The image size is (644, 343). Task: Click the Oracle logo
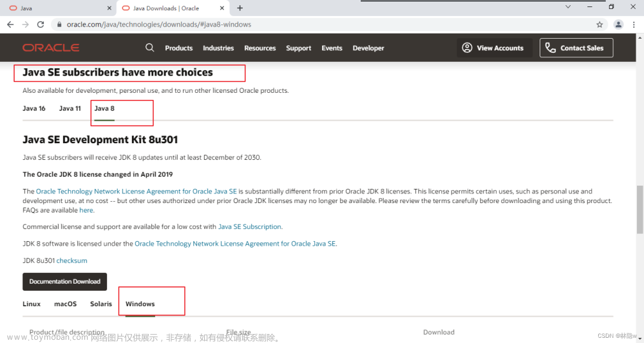pyautogui.click(x=51, y=48)
